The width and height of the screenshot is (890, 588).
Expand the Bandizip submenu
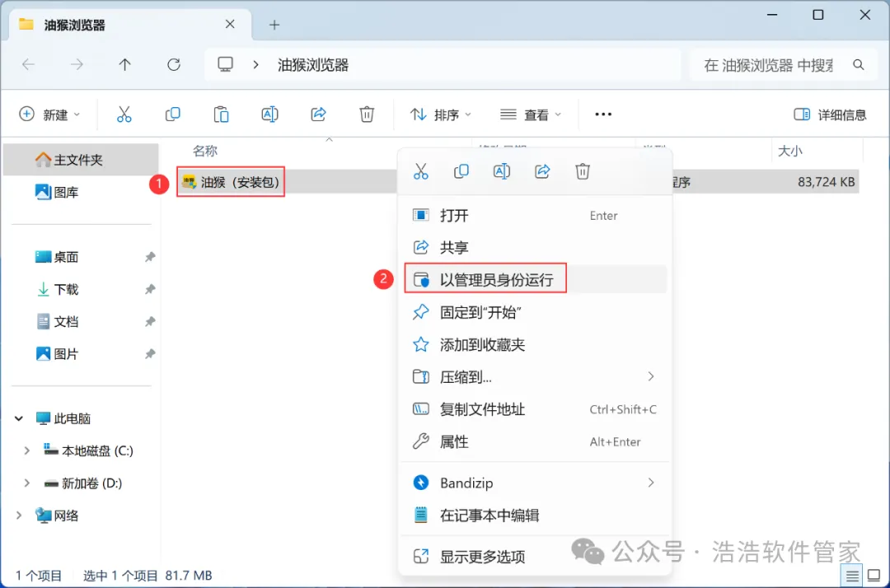coord(650,483)
